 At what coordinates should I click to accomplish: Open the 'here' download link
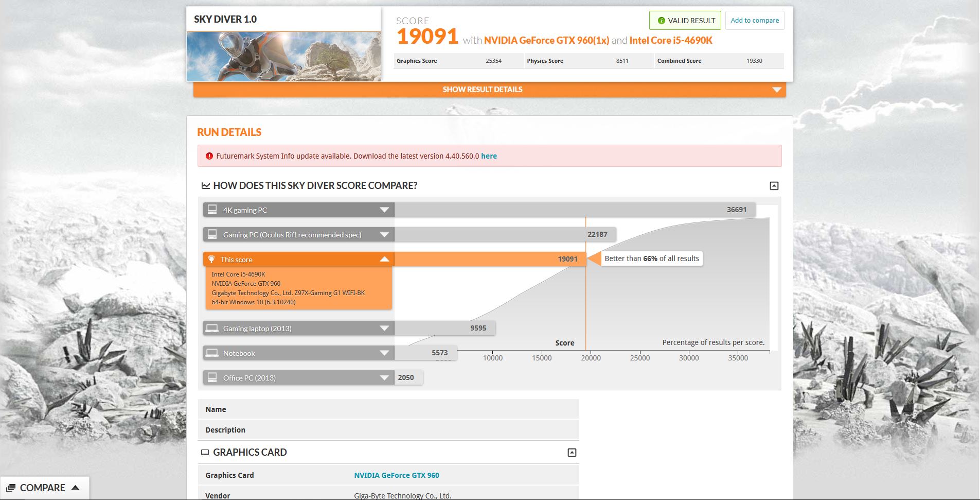click(489, 156)
